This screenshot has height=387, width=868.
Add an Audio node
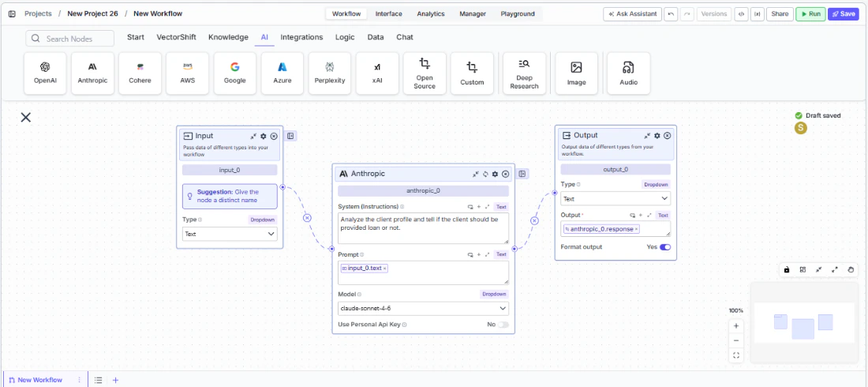(x=628, y=73)
